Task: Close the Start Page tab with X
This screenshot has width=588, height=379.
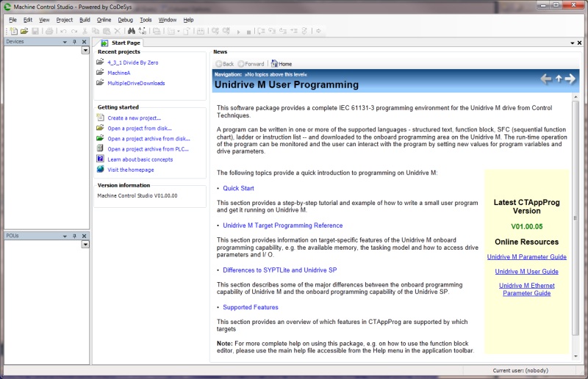Action: pyautogui.click(x=579, y=43)
